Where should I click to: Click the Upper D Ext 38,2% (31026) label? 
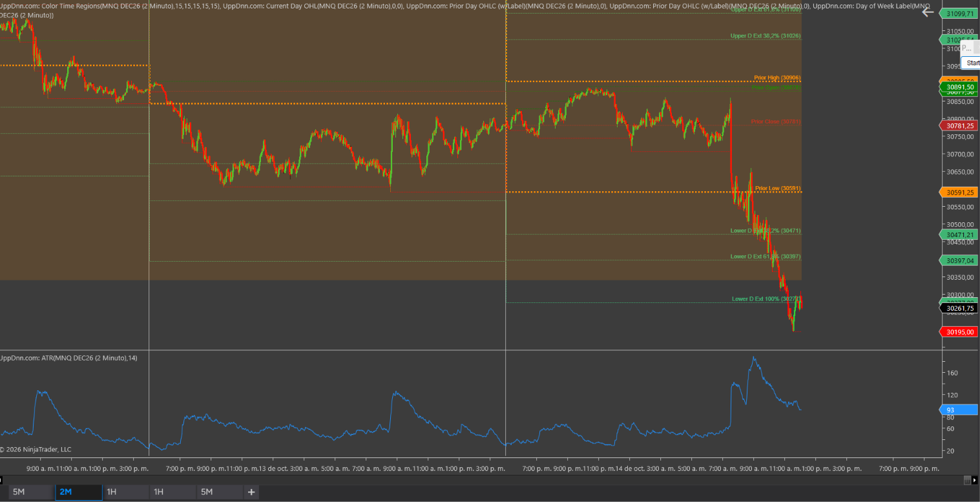point(766,36)
